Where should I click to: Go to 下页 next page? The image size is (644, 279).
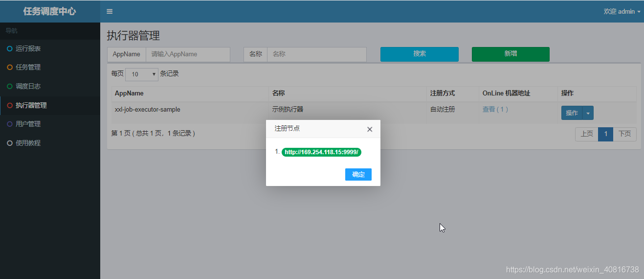click(624, 134)
